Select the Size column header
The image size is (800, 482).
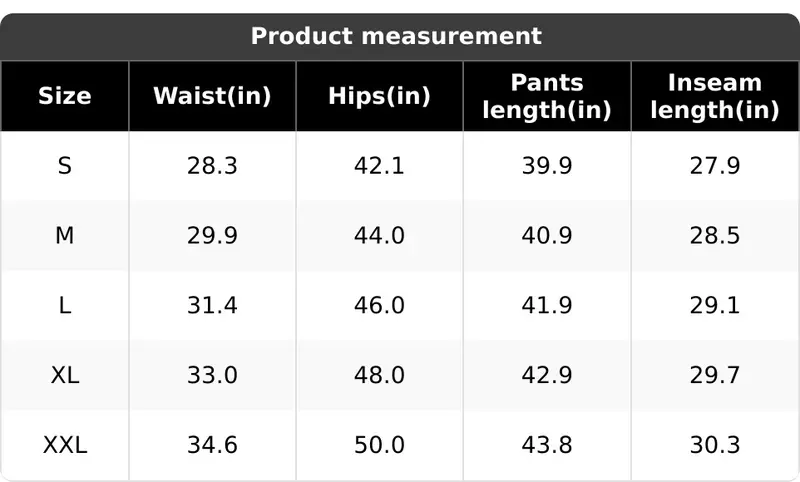(65, 96)
